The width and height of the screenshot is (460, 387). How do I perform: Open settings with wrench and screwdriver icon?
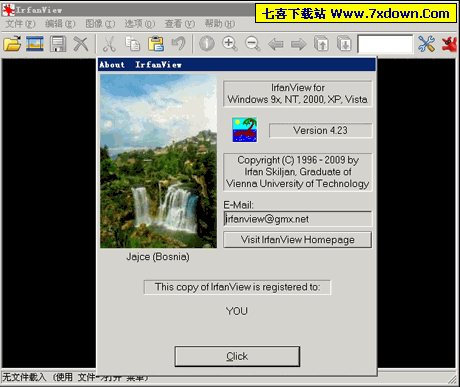tap(426, 44)
